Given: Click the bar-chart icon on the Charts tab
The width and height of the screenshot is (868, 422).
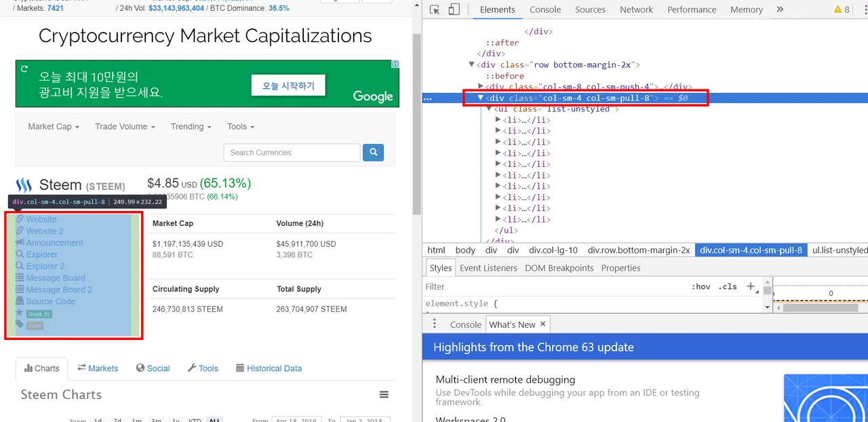Looking at the screenshot, I should tap(28, 368).
